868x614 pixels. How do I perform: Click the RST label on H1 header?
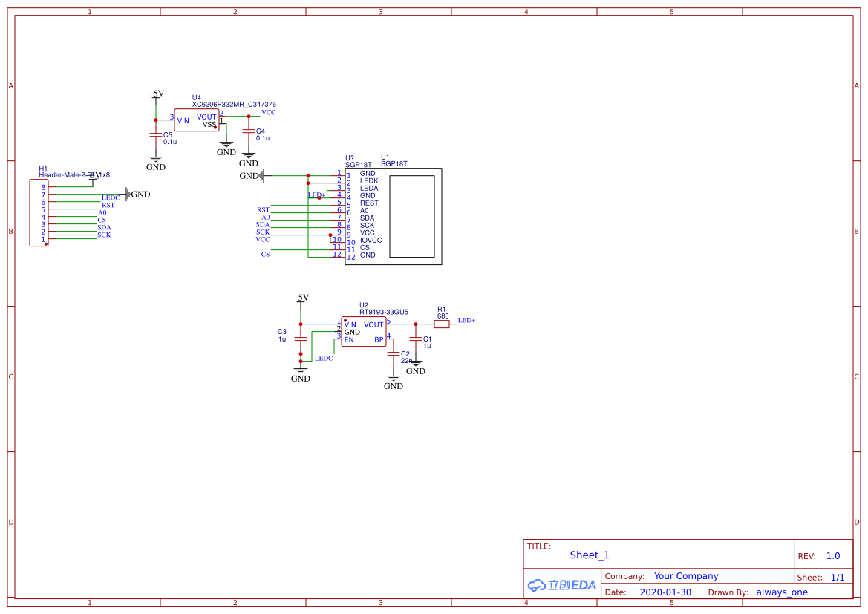[x=108, y=205]
